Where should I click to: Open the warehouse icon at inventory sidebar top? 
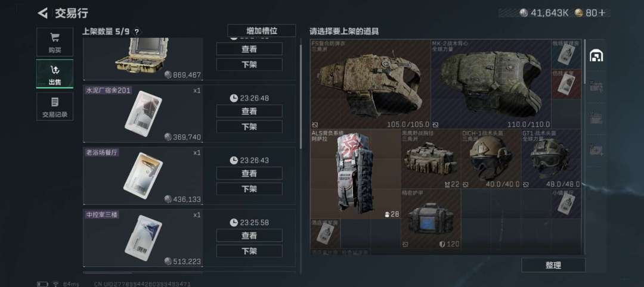point(596,55)
